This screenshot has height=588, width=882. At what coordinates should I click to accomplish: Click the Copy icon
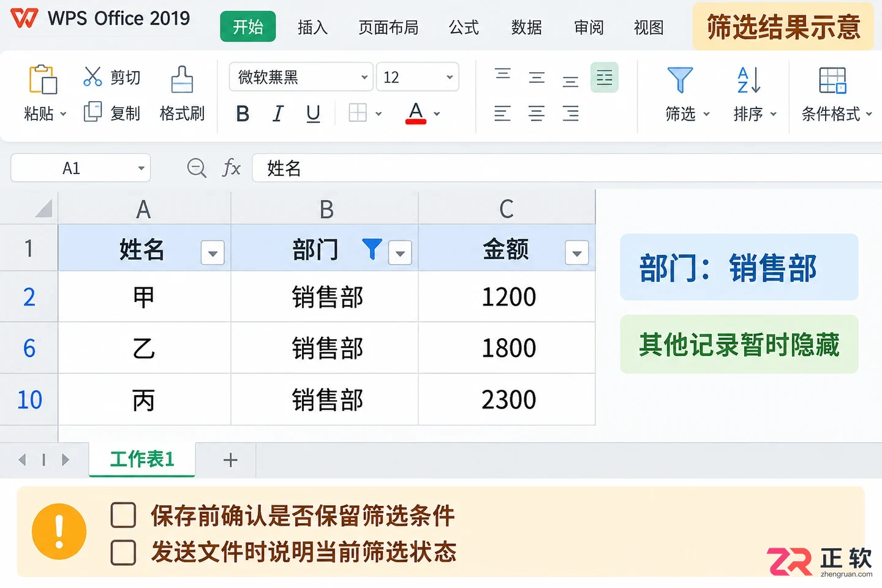92,112
